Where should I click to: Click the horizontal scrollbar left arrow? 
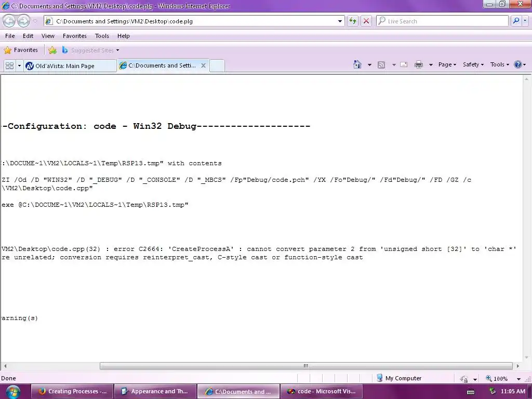pos(5,366)
